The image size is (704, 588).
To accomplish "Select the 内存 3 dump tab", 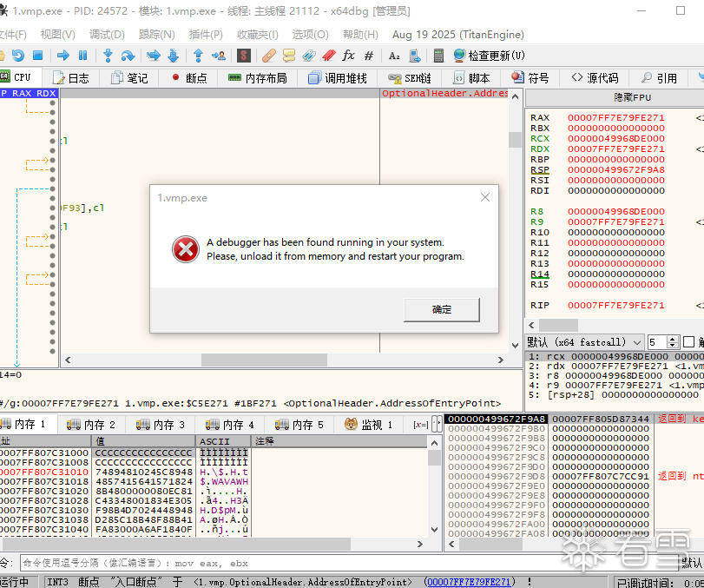I will pos(161,424).
